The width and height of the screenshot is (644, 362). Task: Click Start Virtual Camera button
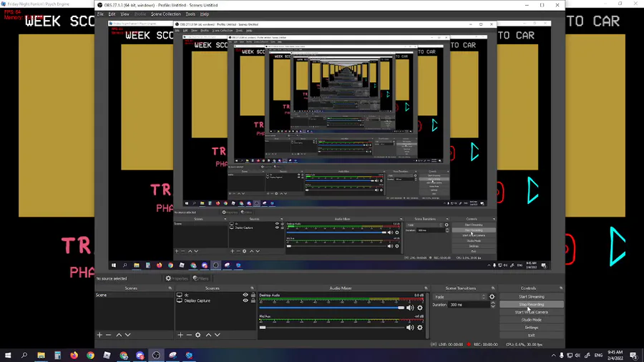532,313
